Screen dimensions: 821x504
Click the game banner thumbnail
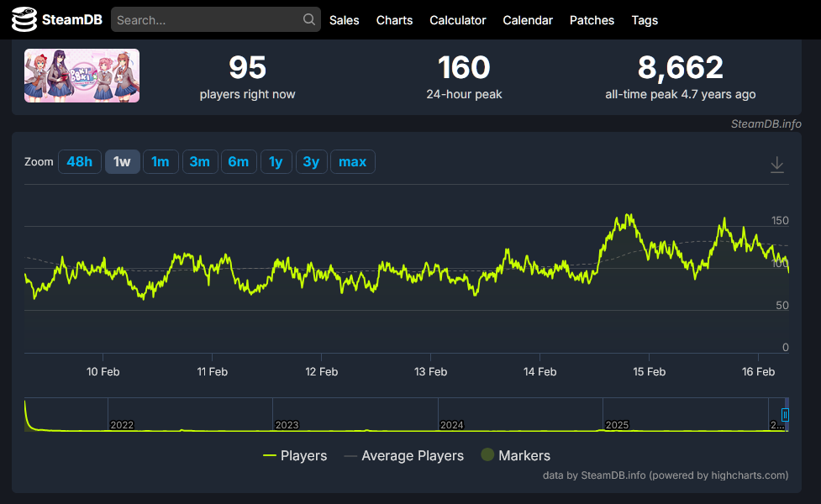(82, 76)
